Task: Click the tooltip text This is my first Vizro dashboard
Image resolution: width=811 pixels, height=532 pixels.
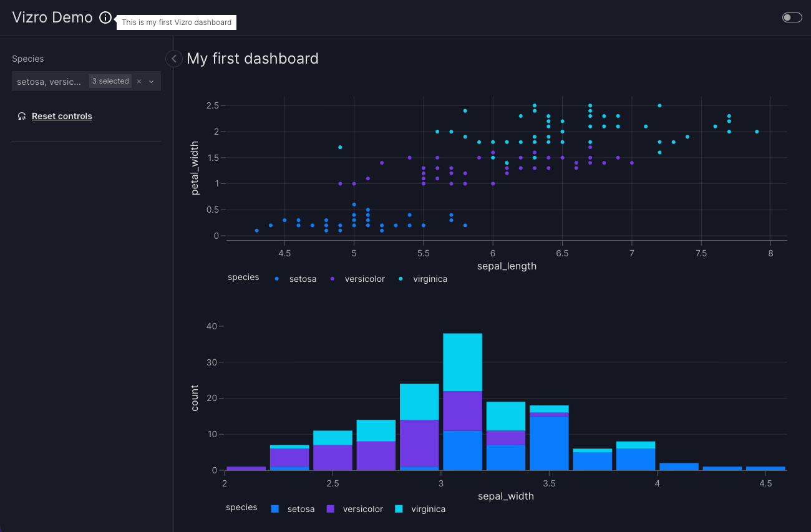Action: point(177,22)
